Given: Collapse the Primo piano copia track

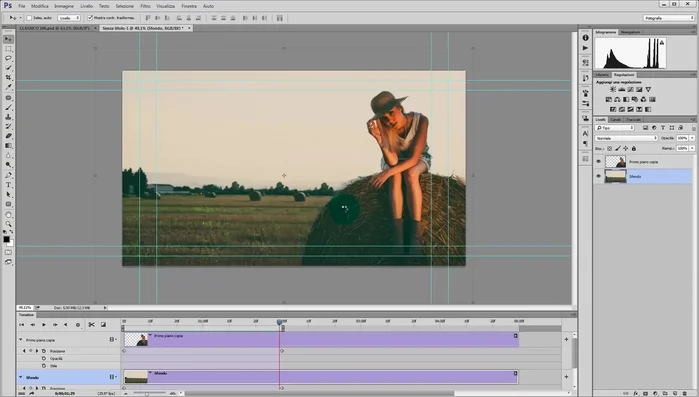Looking at the screenshot, I should click(x=21, y=340).
